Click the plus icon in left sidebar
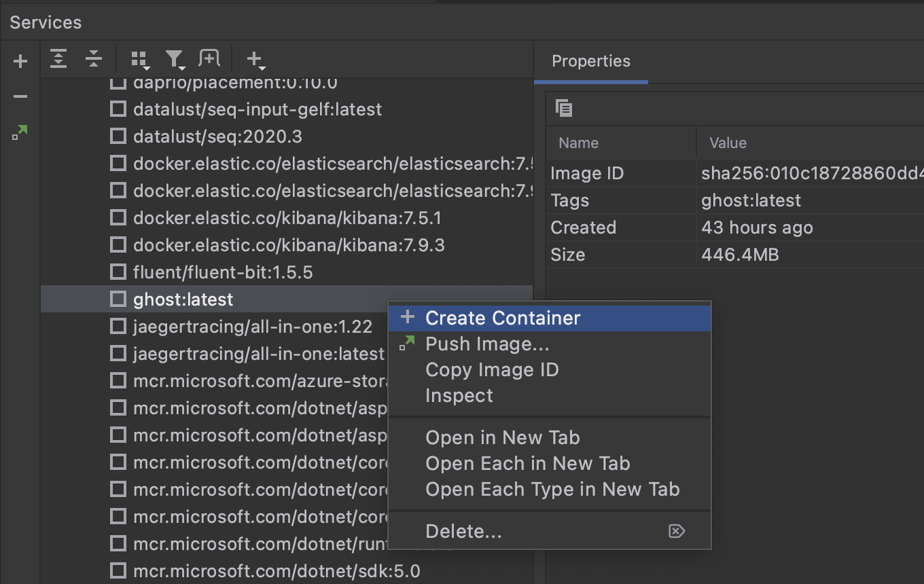The height and width of the screenshot is (584, 924). tap(20, 62)
